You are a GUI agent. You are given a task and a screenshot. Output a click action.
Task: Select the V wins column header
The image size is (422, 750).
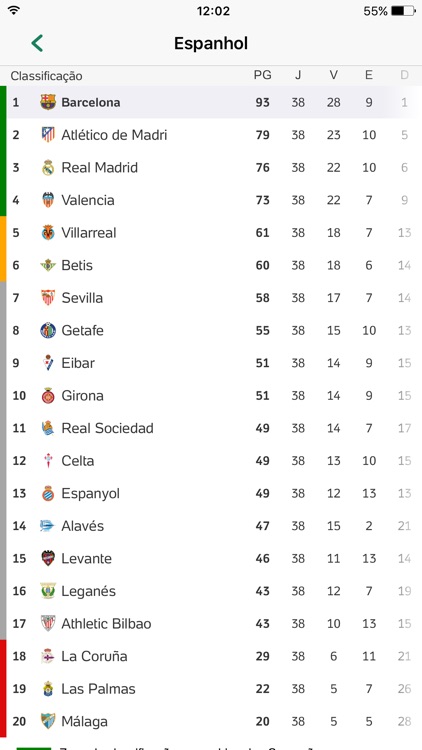(x=333, y=75)
